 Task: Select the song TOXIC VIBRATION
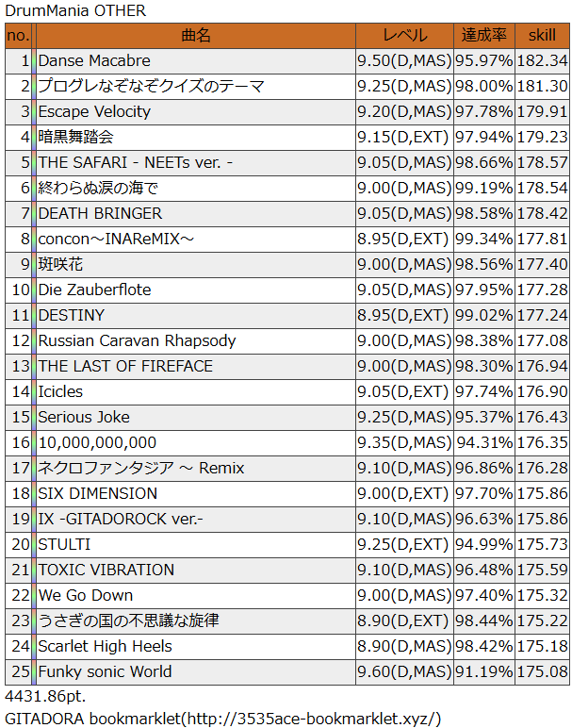[106, 571]
